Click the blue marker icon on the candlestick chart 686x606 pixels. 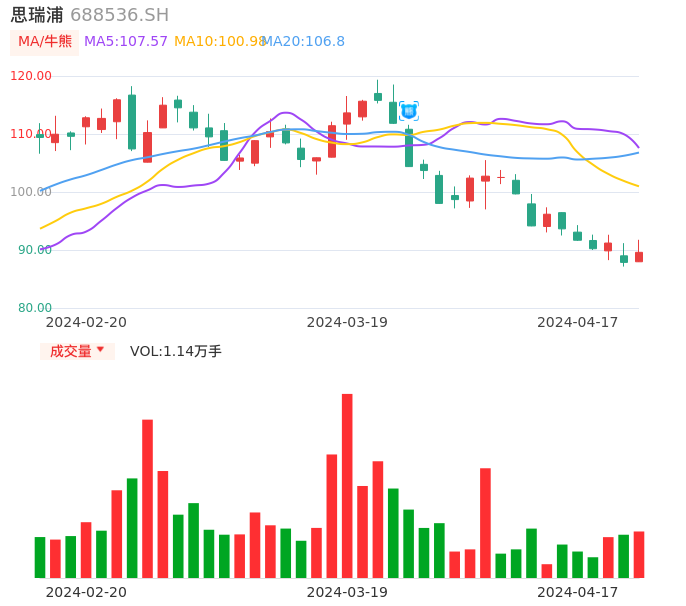[x=409, y=111]
